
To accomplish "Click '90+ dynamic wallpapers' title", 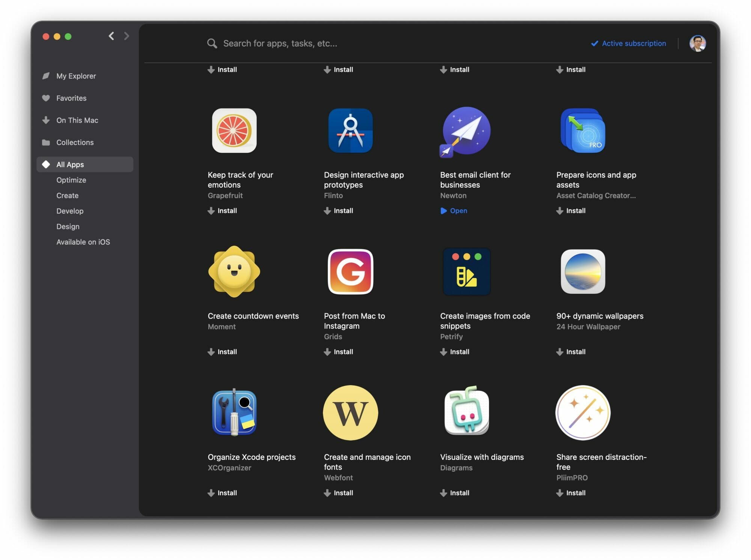I will point(600,316).
